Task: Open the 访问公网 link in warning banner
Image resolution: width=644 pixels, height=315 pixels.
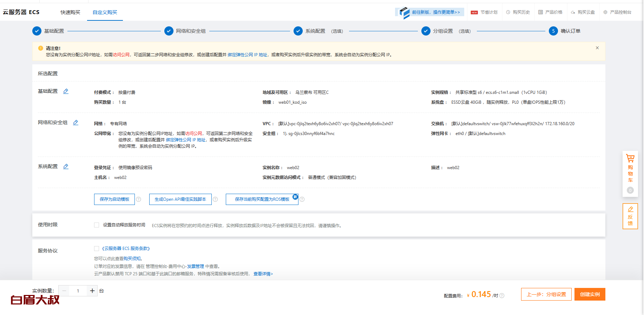Action: tap(121, 55)
